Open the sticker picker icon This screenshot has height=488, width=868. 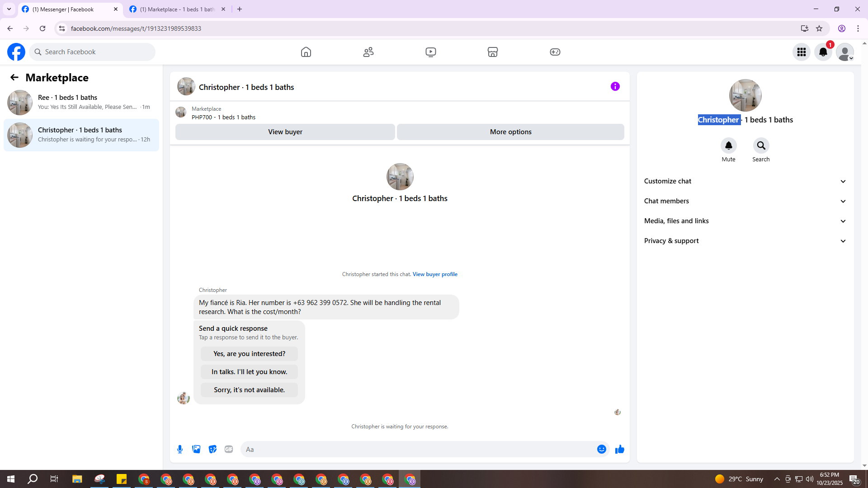tap(212, 449)
